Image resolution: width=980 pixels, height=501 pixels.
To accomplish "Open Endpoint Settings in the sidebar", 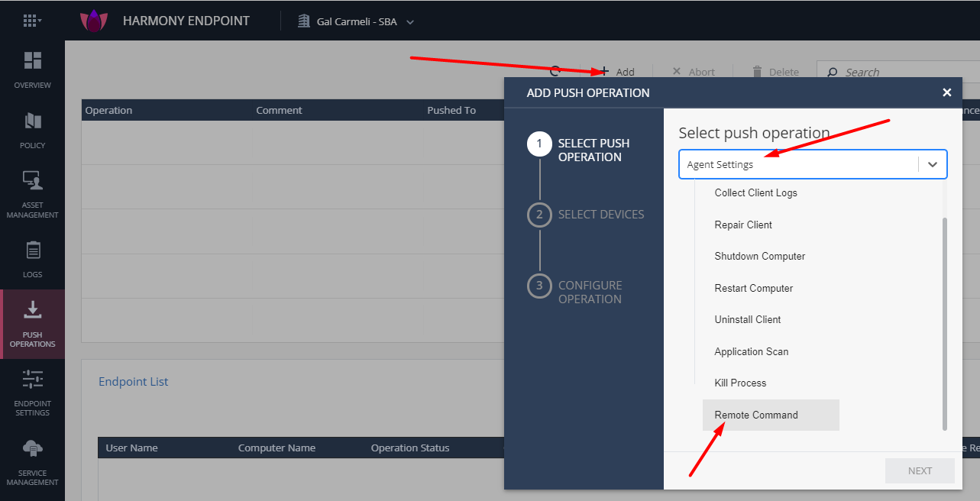I will tap(33, 393).
